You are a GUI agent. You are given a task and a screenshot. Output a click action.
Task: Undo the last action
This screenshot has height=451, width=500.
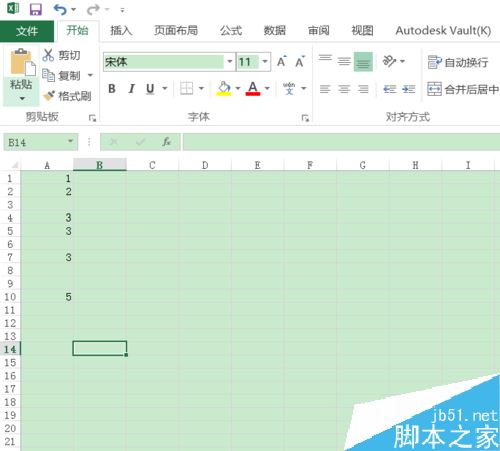pyautogui.click(x=60, y=9)
